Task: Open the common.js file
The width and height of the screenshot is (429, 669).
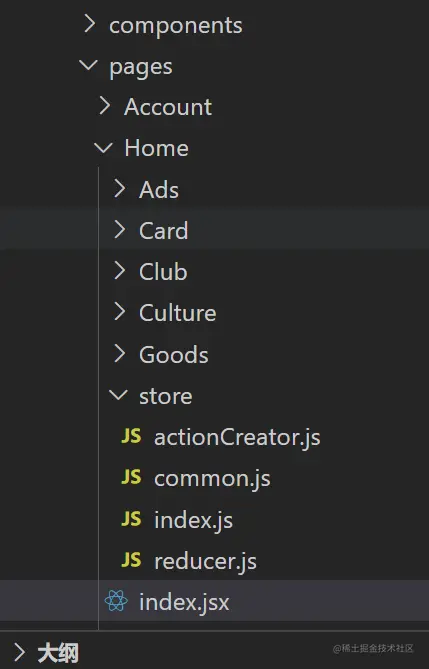Action: tap(214, 478)
